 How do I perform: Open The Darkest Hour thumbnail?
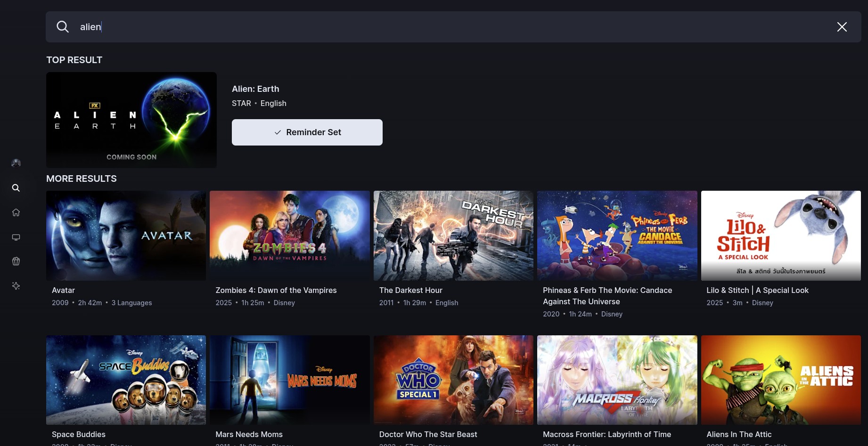coord(453,235)
